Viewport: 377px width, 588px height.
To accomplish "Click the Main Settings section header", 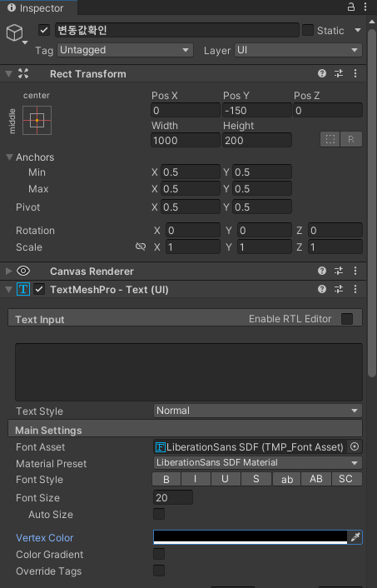I will (185, 429).
